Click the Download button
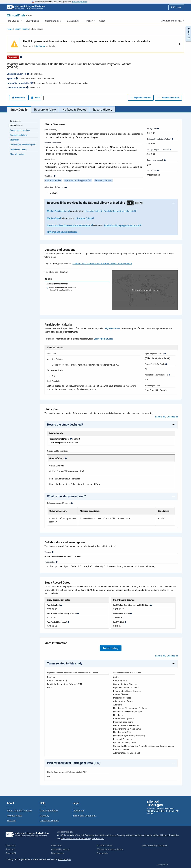191x868 pixels. click(18, 98)
